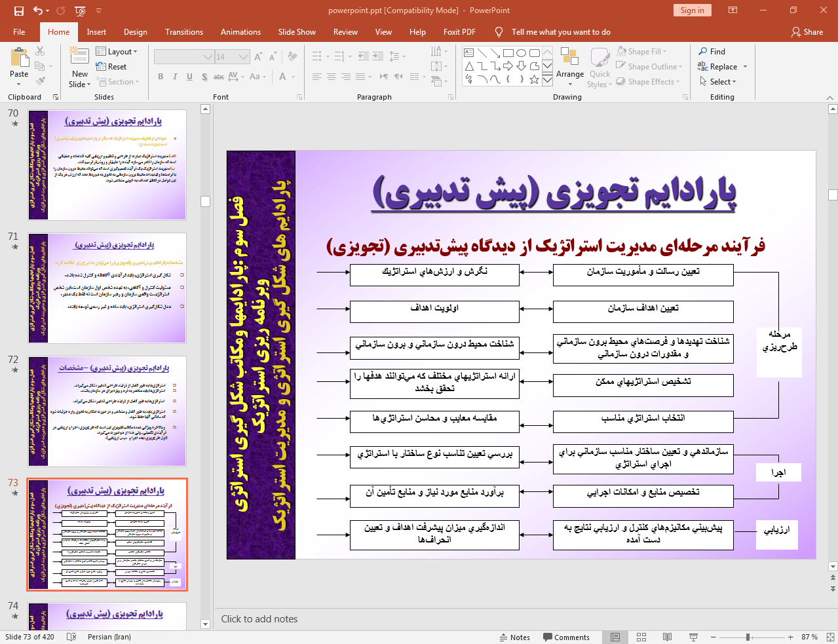Toggle Strikethrough formatting
Viewport: 838px width, 644px height.
pyautogui.click(x=219, y=77)
